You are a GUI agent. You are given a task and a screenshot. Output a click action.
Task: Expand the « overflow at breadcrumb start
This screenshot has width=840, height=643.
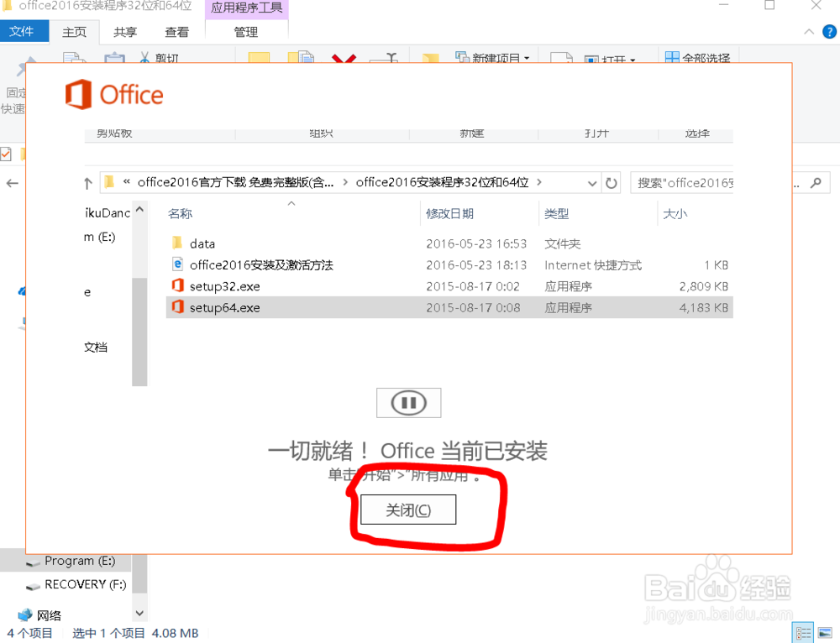tap(127, 182)
